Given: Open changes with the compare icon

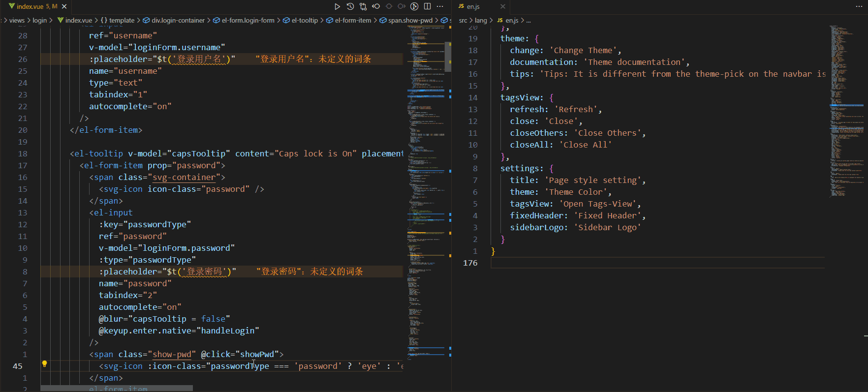Looking at the screenshot, I should point(363,6).
